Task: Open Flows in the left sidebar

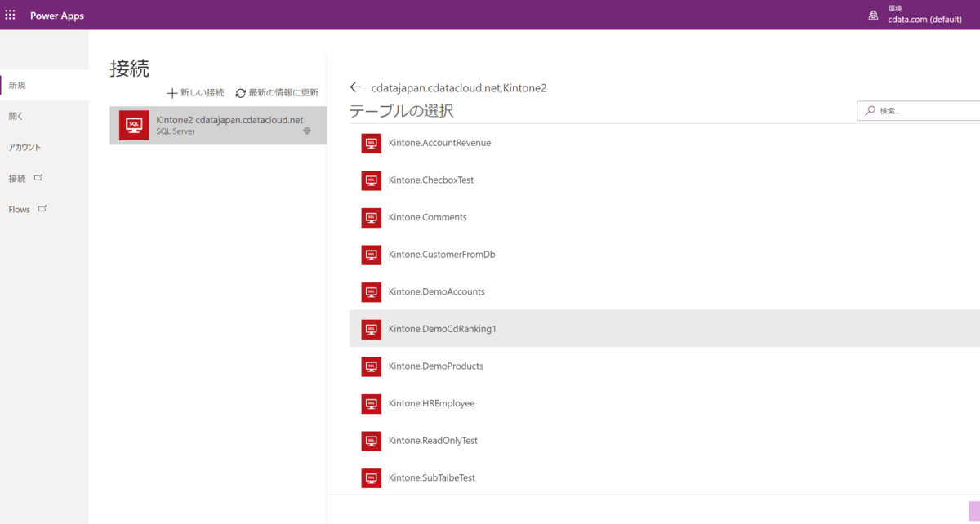Action: tap(44, 209)
